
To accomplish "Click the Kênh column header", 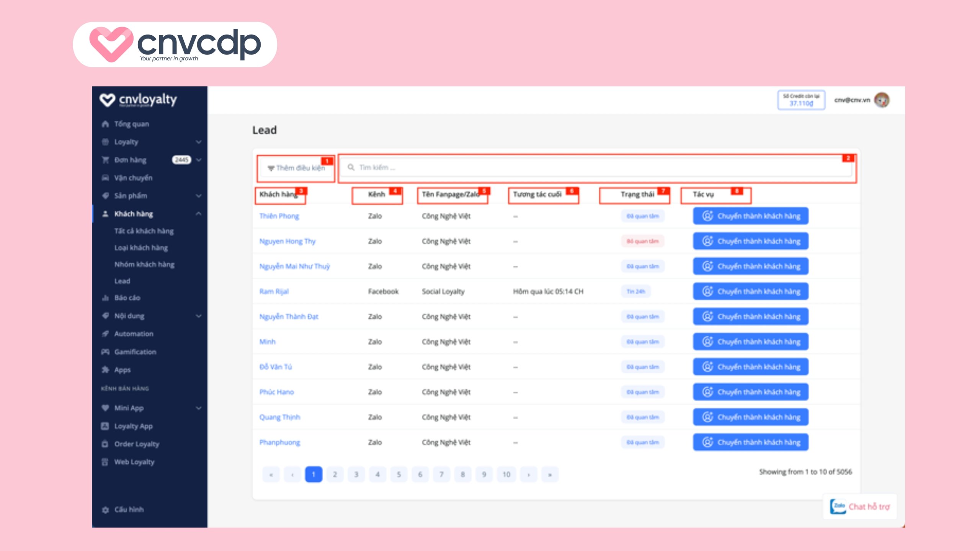I will click(x=377, y=194).
